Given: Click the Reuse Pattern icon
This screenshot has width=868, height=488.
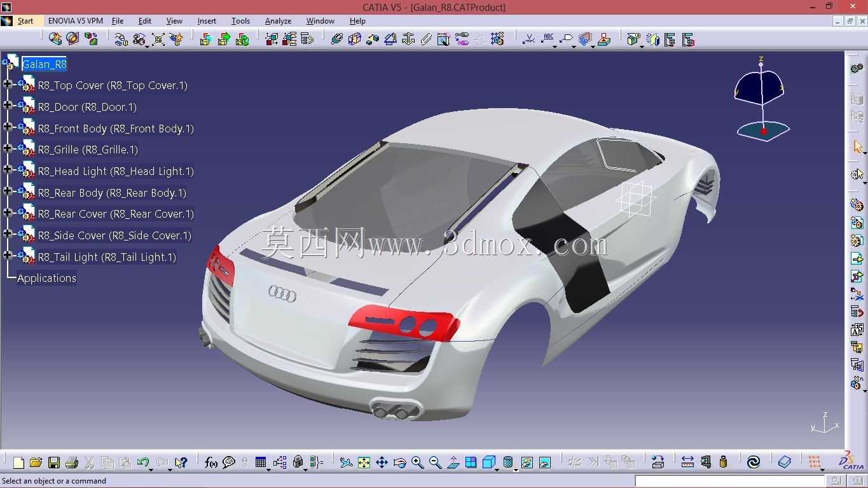Looking at the screenshot, I should point(497,39).
